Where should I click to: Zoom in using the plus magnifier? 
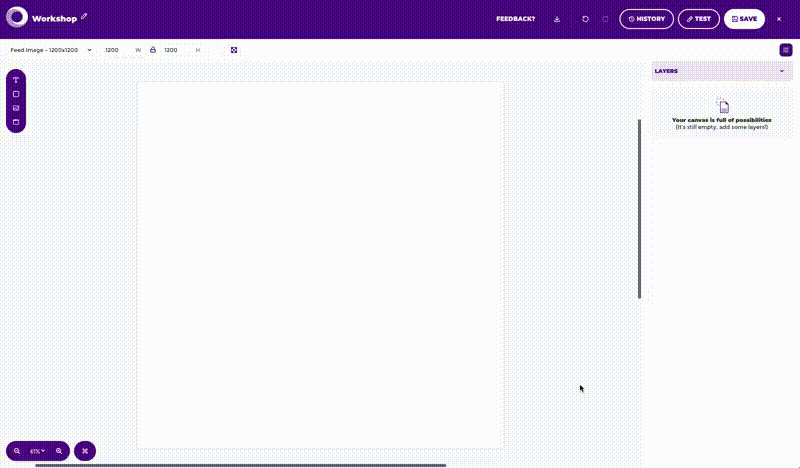coord(59,451)
